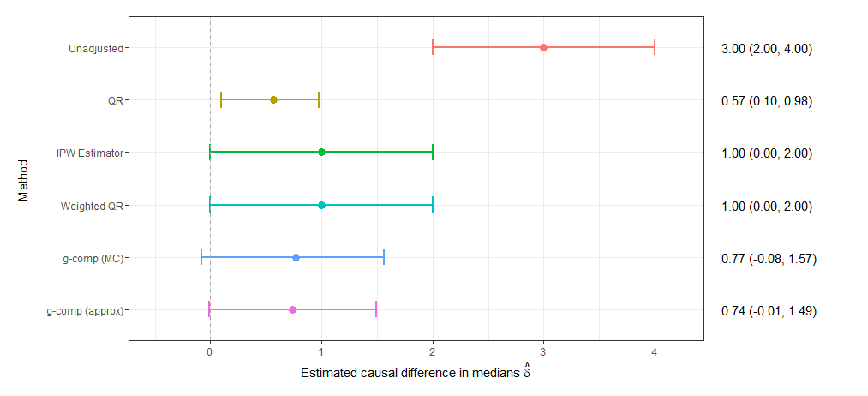
Task: Click the magenta g-comp (approx) point marker
Action: tap(292, 310)
